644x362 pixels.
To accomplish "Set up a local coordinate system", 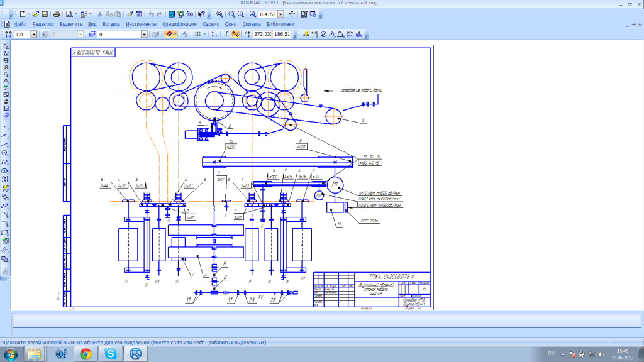I will [214, 35].
